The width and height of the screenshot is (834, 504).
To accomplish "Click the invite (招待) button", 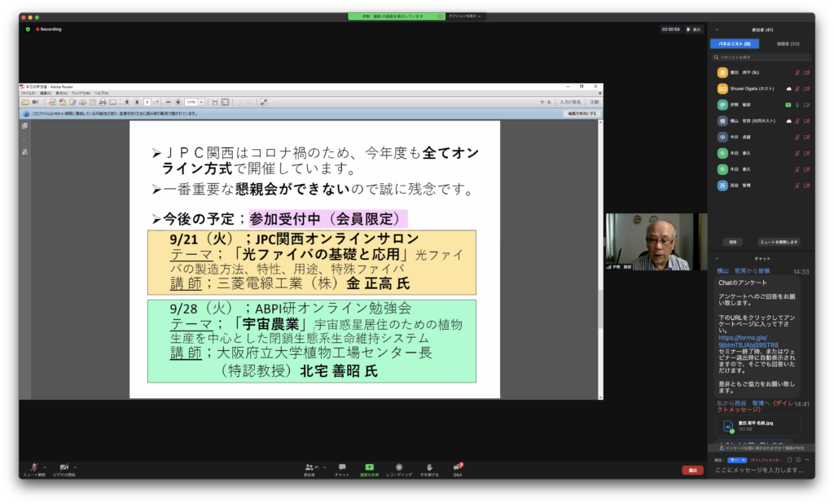I will click(x=733, y=242).
